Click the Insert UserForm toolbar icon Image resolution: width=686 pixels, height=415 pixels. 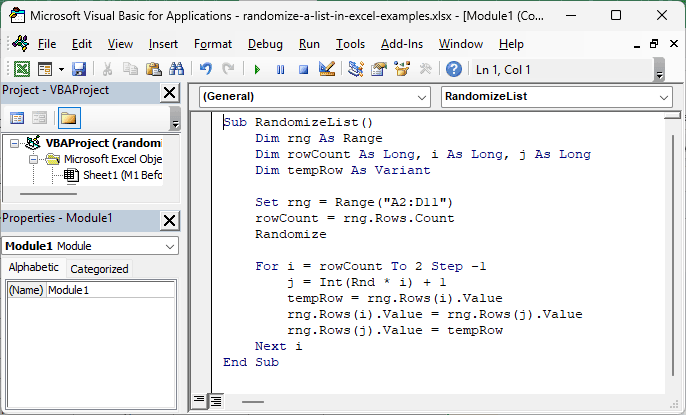click(45, 69)
